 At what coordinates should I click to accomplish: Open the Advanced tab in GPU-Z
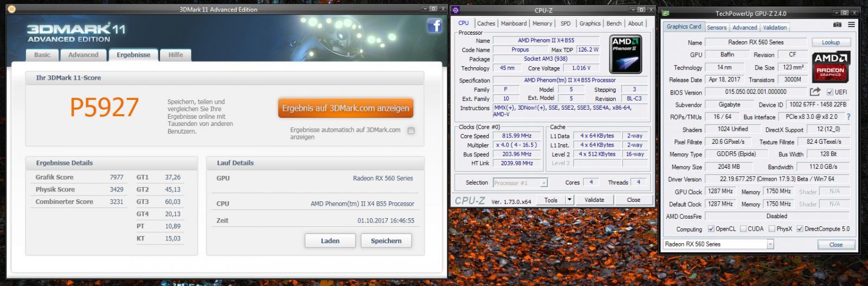click(745, 27)
